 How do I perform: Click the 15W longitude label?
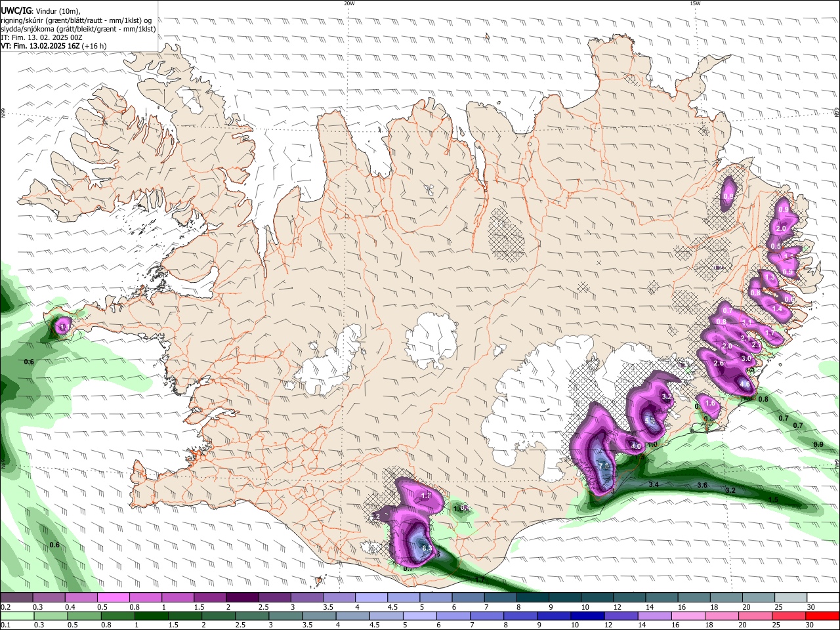pos(695,3)
